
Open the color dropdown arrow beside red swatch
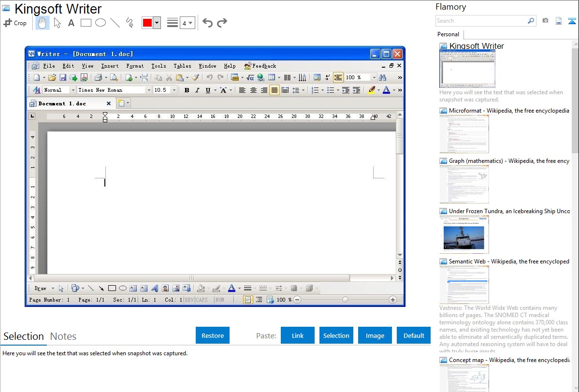pos(157,23)
